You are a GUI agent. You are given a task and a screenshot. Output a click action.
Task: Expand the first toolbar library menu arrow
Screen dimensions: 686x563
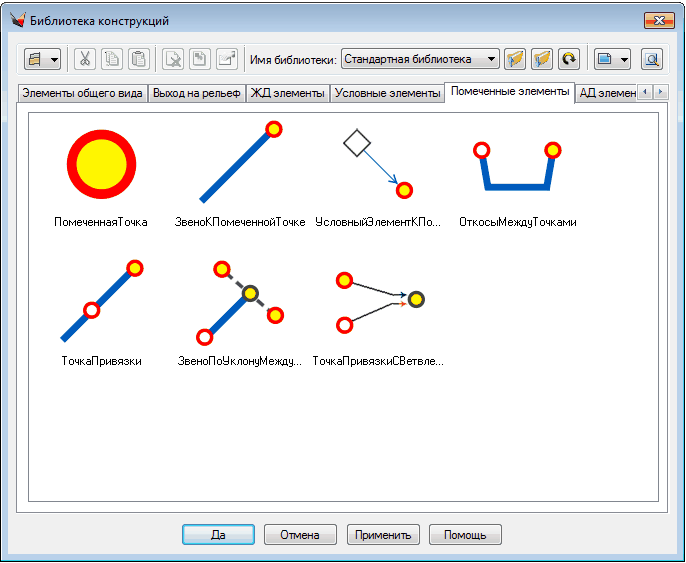coord(53,59)
